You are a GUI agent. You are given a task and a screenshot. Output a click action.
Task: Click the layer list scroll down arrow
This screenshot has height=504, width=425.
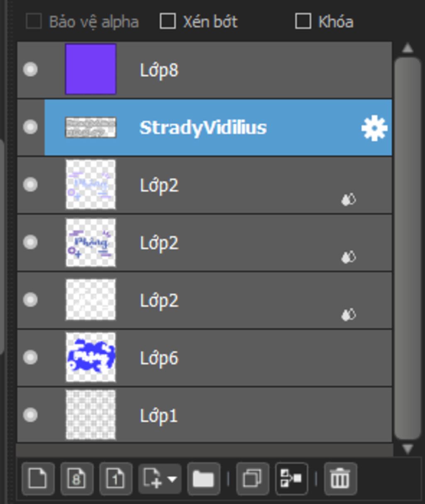tap(408, 448)
